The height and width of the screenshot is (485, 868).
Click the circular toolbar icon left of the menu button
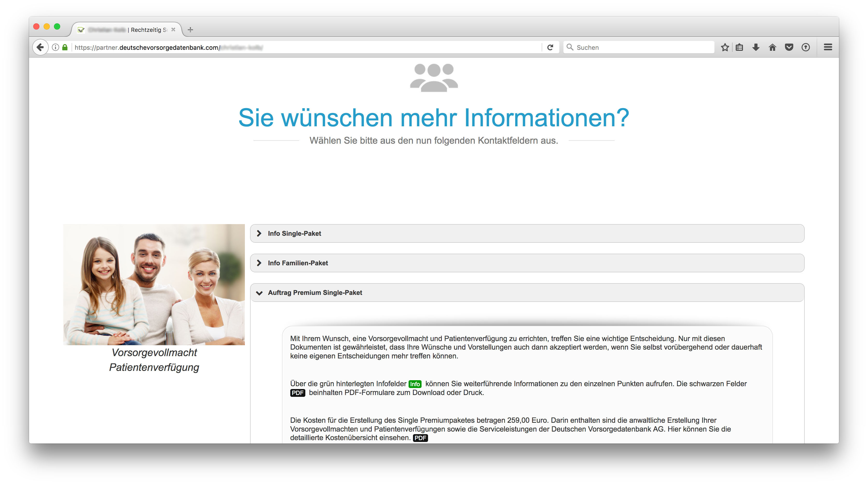(806, 47)
